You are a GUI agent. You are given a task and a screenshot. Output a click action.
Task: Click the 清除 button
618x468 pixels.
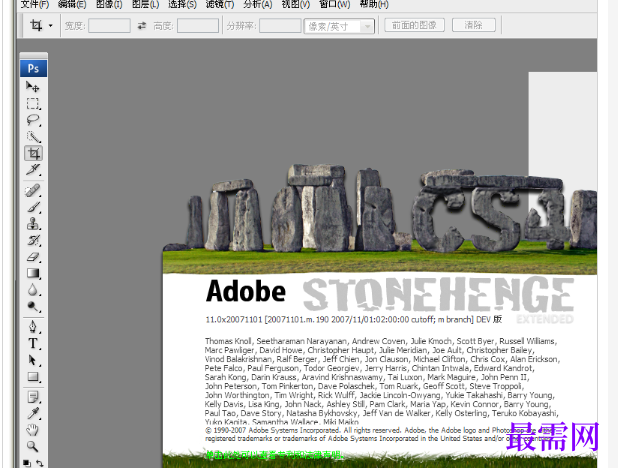473,25
